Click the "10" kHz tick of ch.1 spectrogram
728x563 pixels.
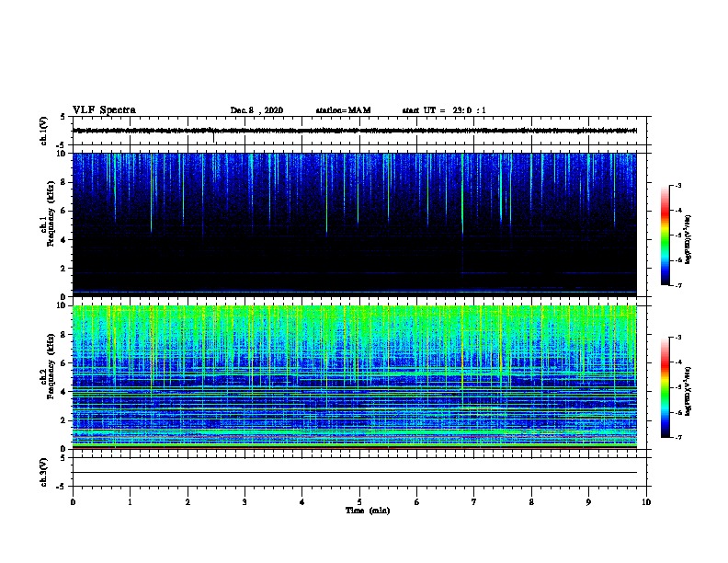tap(63, 154)
